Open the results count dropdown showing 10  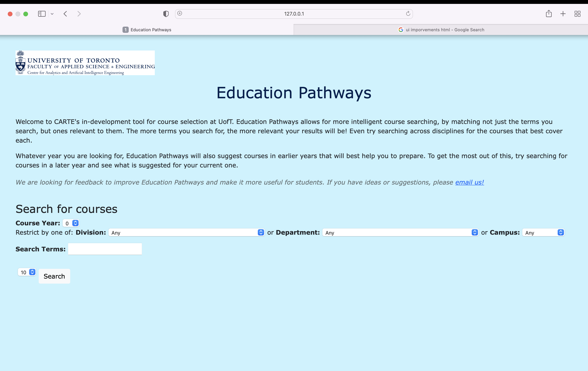point(27,272)
